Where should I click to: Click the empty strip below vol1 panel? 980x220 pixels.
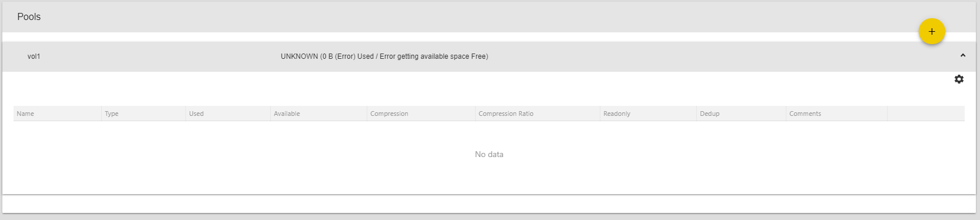[x=489, y=204]
